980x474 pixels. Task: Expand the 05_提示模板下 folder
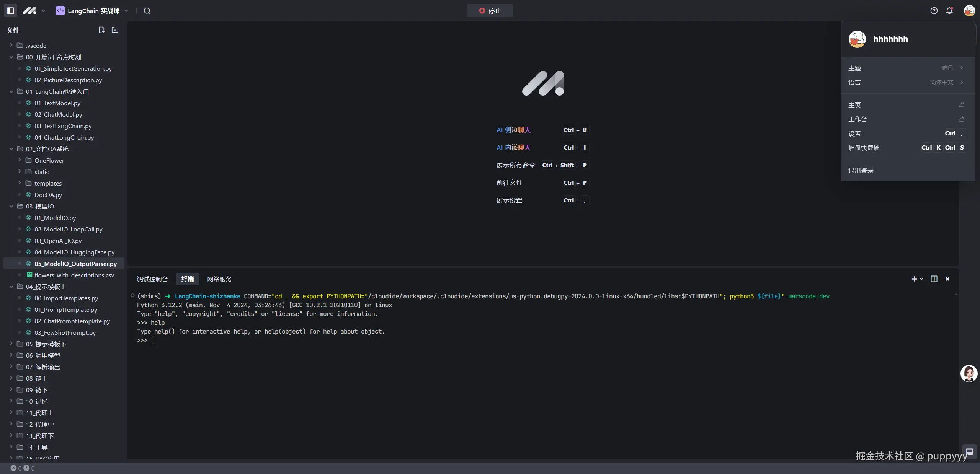pyautogui.click(x=46, y=344)
